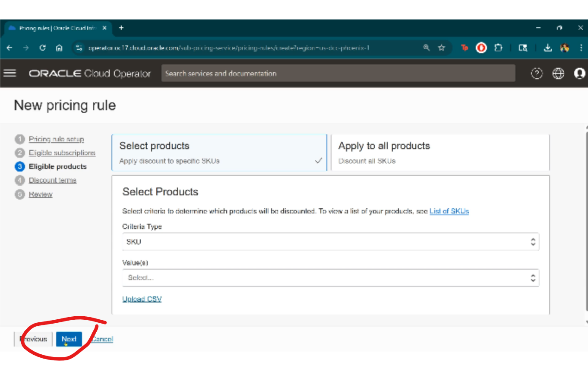588x369 pixels.
Task: Bookmark this page with star icon
Action: pyautogui.click(x=441, y=48)
